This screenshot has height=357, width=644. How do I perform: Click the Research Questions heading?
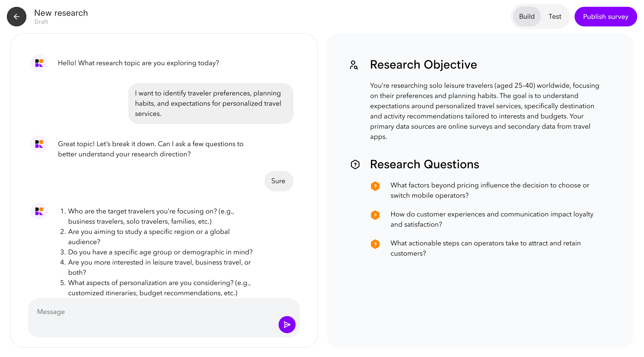pos(424,164)
